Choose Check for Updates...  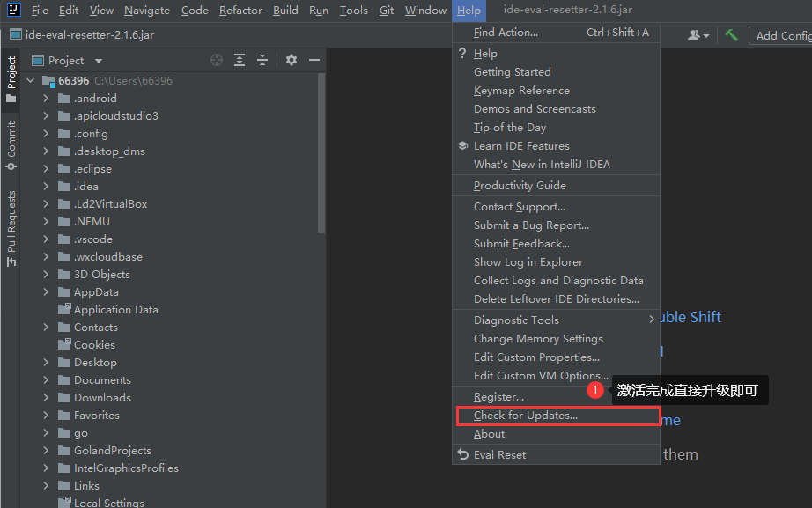point(557,416)
